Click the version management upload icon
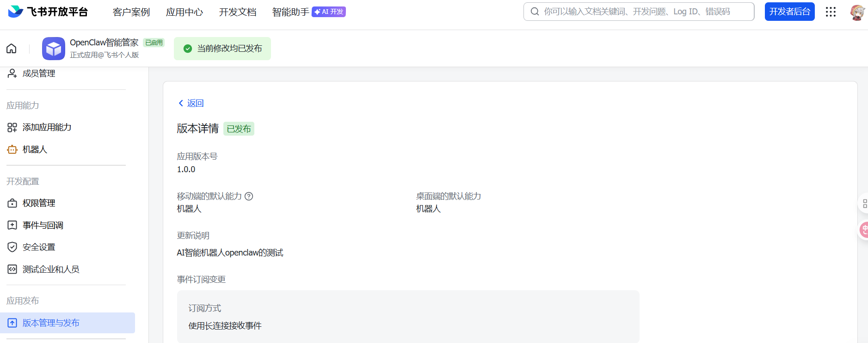868x343 pixels. (x=12, y=323)
